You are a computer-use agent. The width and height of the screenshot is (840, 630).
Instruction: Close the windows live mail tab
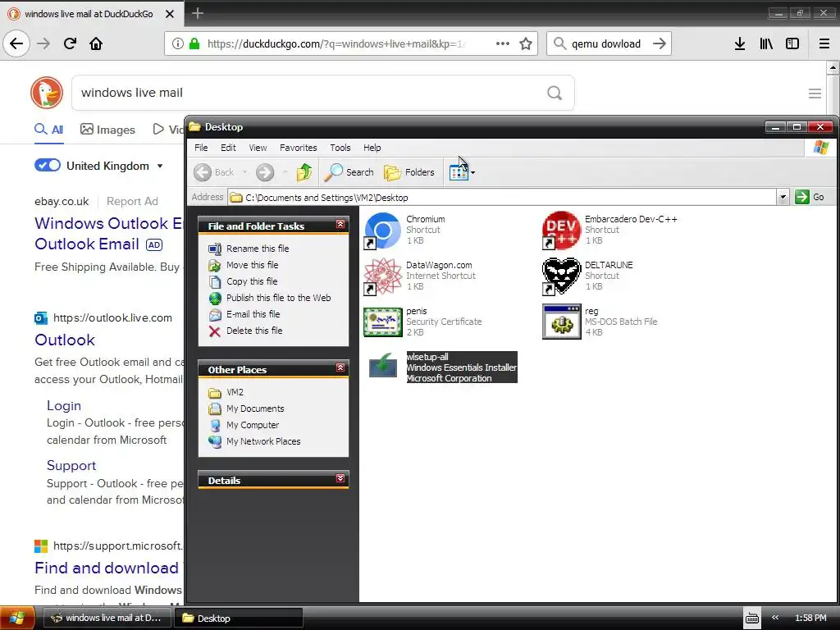click(170, 14)
